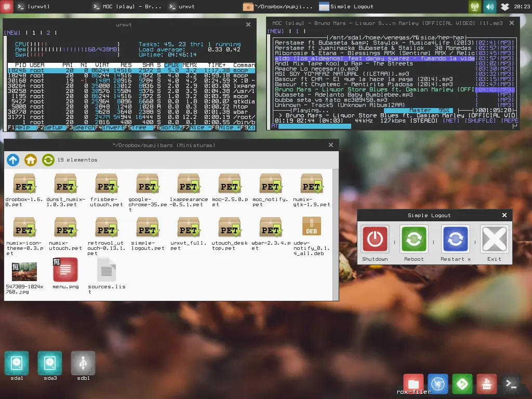Select wbar-2.3.4.pet package
The image size is (532, 399).
[270, 234]
